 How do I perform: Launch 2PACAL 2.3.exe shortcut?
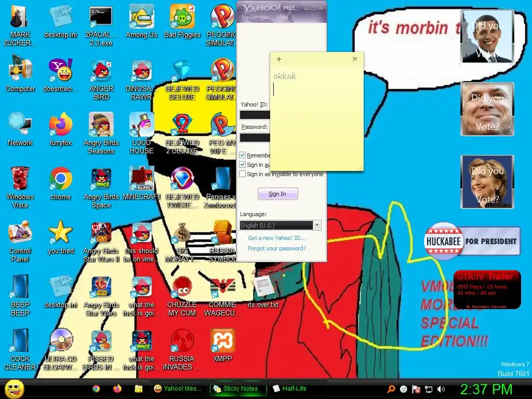101,25
